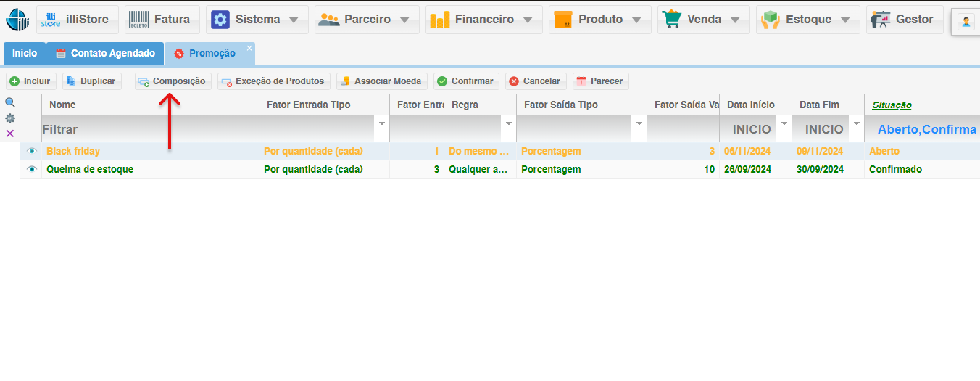Click Exceção de Produtos button
980x381 pixels.
tap(274, 81)
